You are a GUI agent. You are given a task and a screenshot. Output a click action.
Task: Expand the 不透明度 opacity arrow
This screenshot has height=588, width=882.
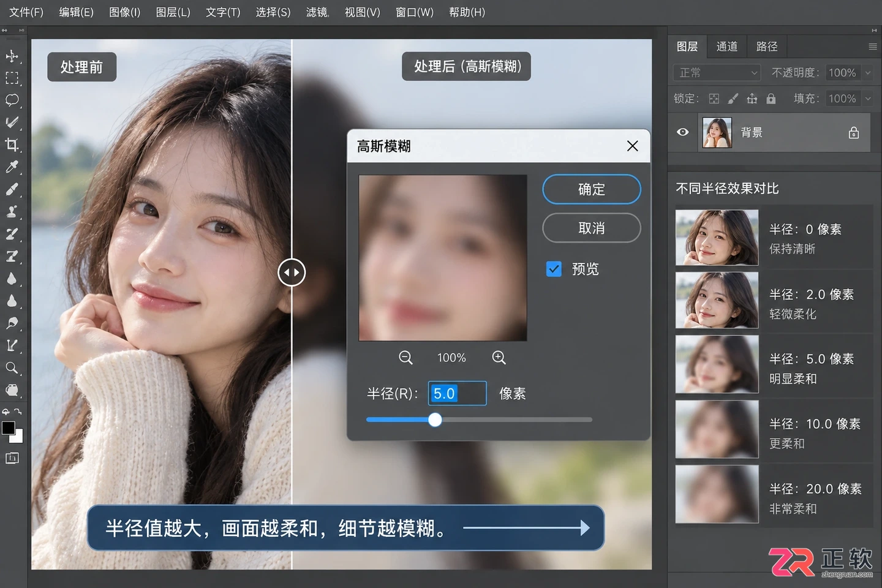pyautogui.click(x=868, y=73)
